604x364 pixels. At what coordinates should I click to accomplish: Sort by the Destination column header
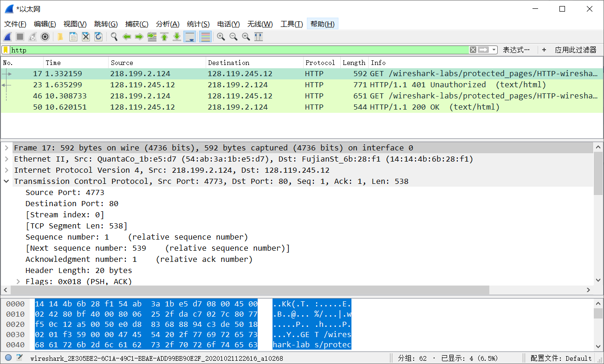254,63
